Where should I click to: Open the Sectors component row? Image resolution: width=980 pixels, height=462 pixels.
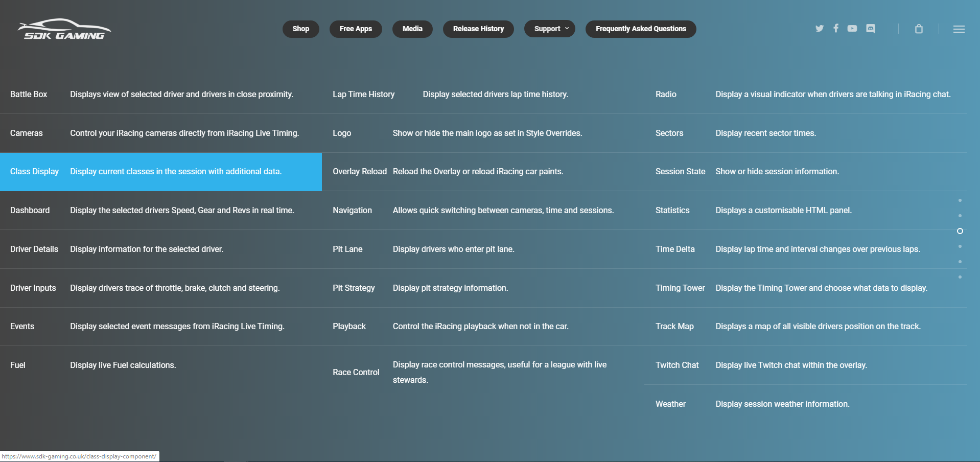806,133
